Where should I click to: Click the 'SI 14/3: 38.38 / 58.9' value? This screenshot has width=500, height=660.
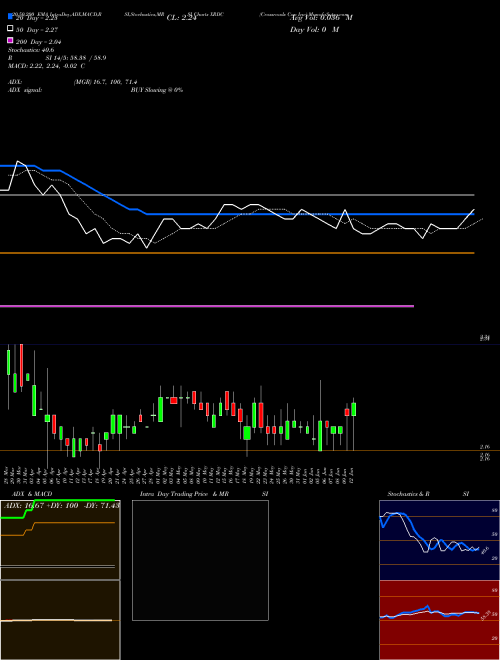pyautogui.click(x=76, y=58)
